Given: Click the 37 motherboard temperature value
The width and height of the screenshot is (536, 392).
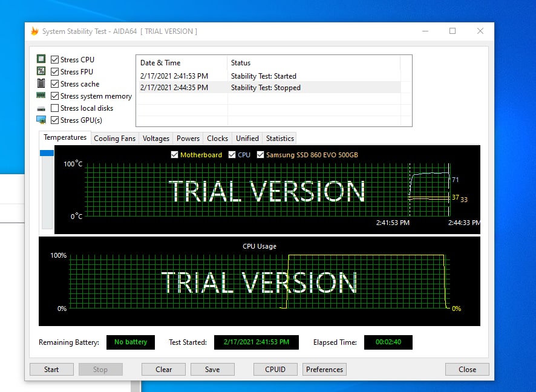Looking at the screenshot, I should tap(456, 197).
